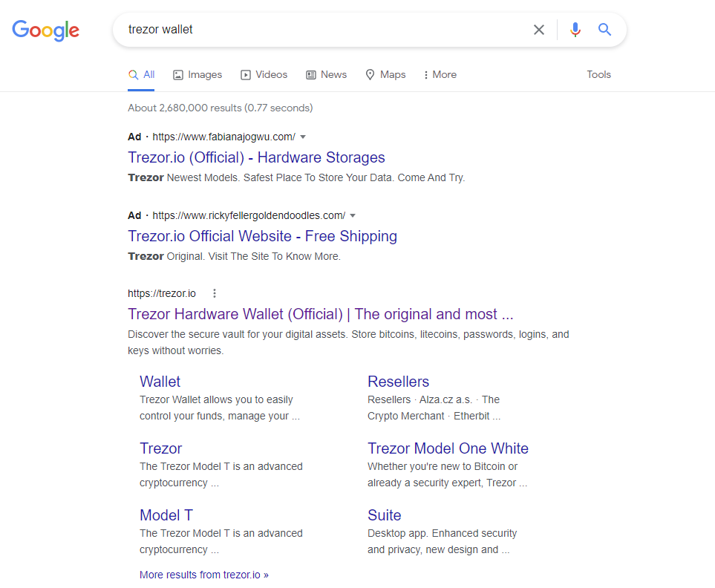Open three-dot menu next to https://trezor.io

click(x=215, y=293)
